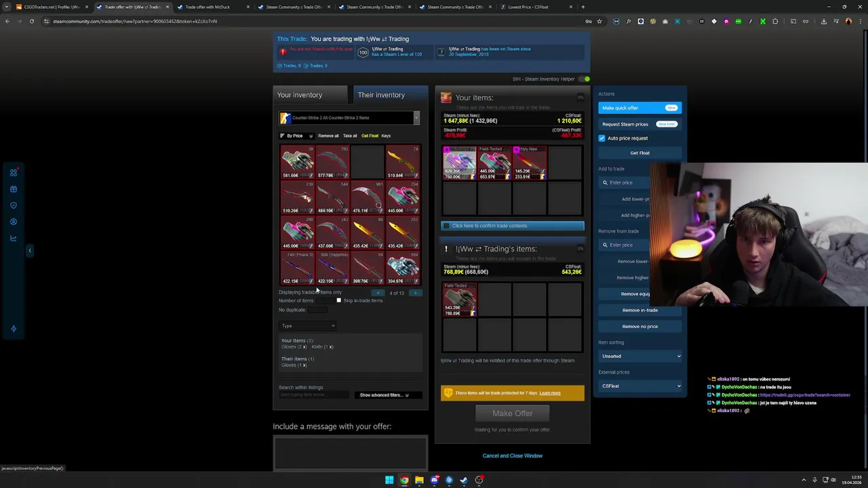868x488 pixels.
Task: Choose the 808 Sapphire knife item
Action: coord(332,268)
